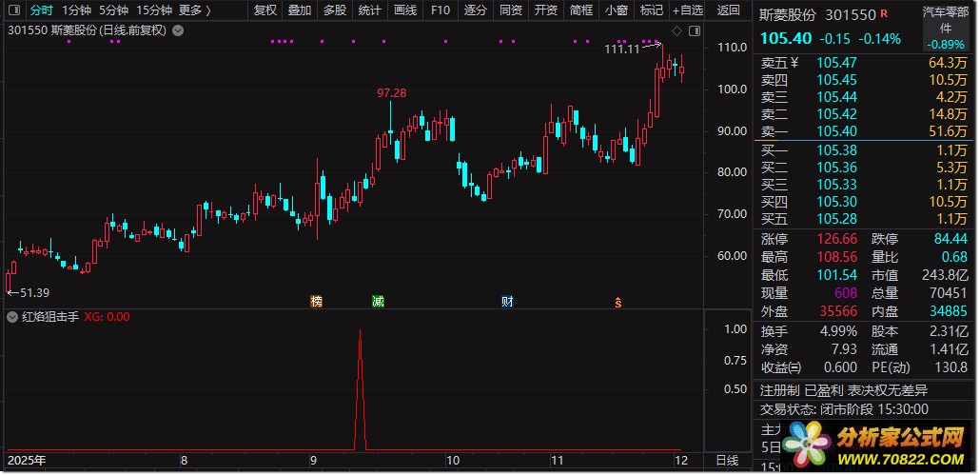Click the 涨停 value 126.66

(837, 239)
